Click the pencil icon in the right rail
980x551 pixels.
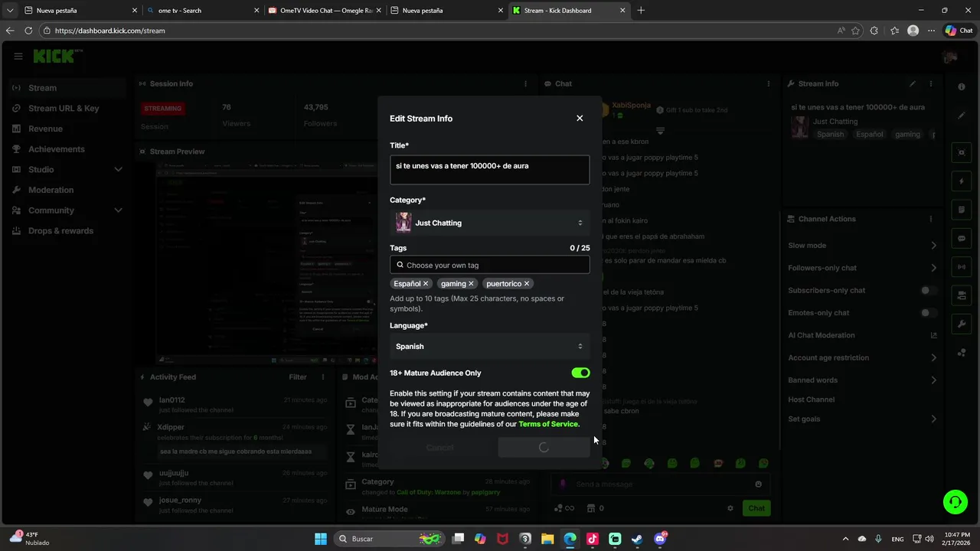pyautogui.click(x=962, y=116)
